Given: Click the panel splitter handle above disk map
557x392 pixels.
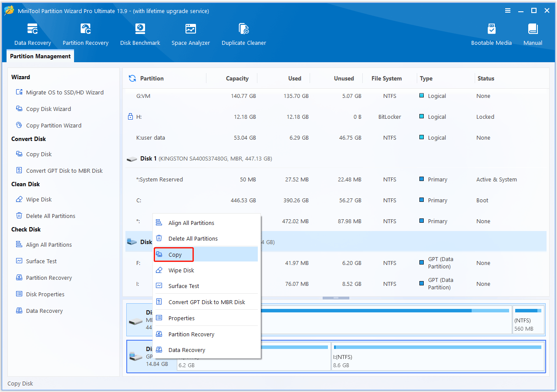Looking at the screenshot, I should (x=336, y=298).
